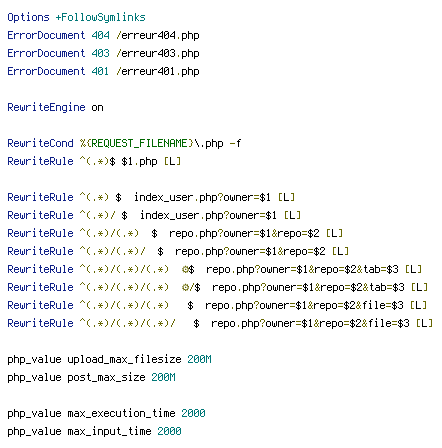Click the [L] flag on the final RewriteRule
The image size is (442, 448).
click(424, 323)
